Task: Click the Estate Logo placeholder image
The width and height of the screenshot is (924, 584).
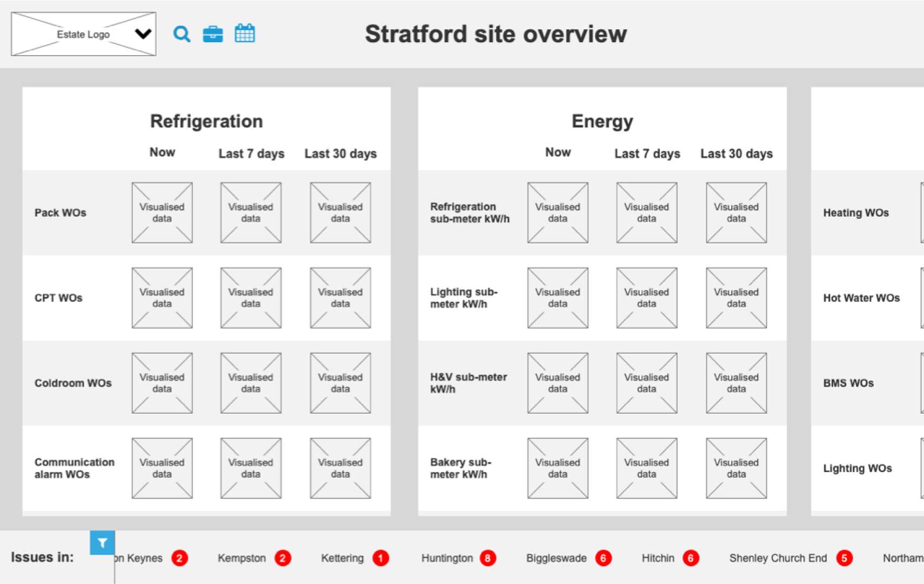Action: point(84,34)
